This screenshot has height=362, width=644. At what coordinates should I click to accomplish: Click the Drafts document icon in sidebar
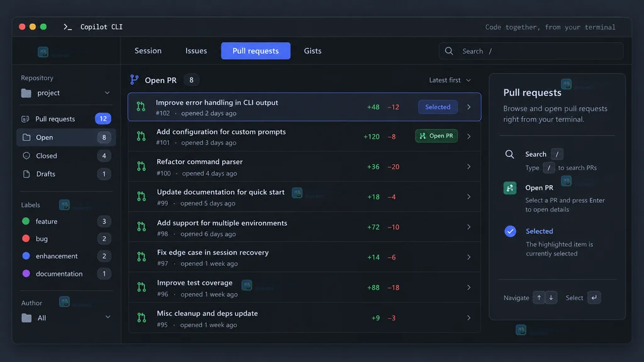point(26,174)
